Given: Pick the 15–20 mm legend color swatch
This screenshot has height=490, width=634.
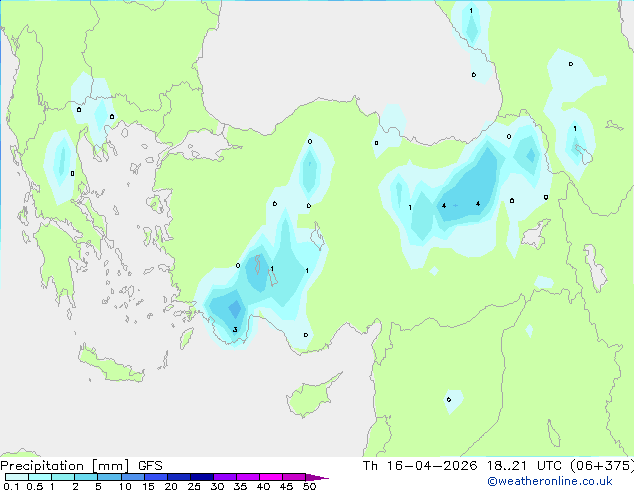Looking at the screenshot, I should [x=156, y=477].
